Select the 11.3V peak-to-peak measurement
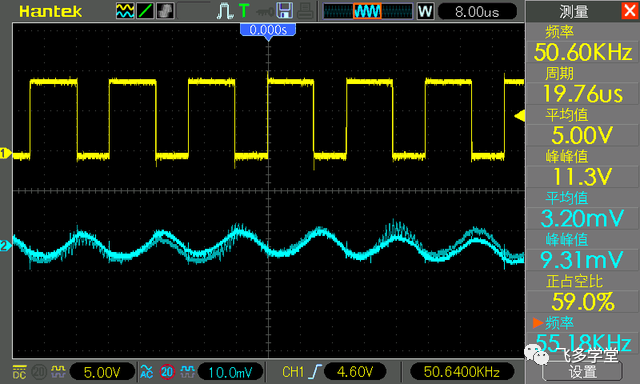The height and width of the screenshot is (384, 640). click(x=582, y=177)
